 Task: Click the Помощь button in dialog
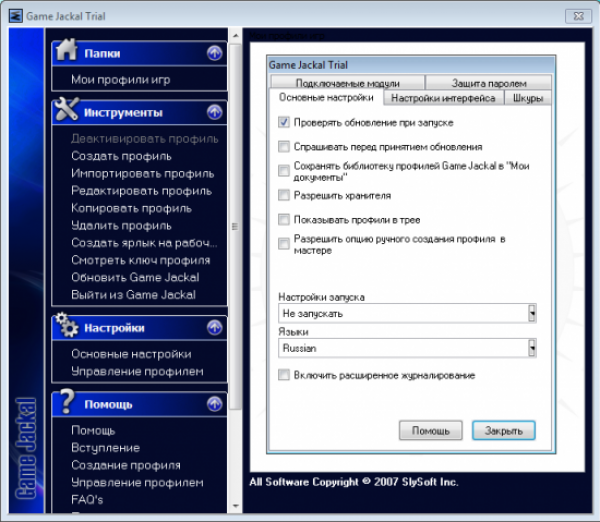(x=430, y=431)
